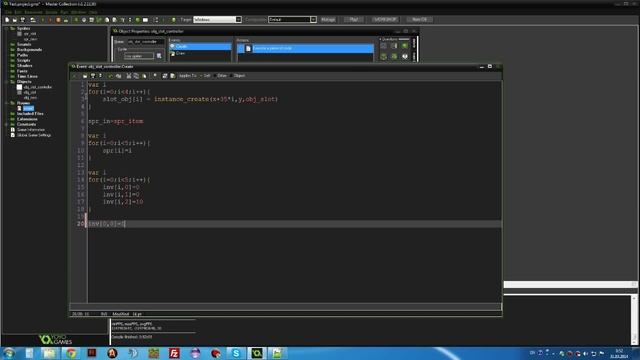Run the game with green play icon
640x360 pixels.
pos(43,20)
